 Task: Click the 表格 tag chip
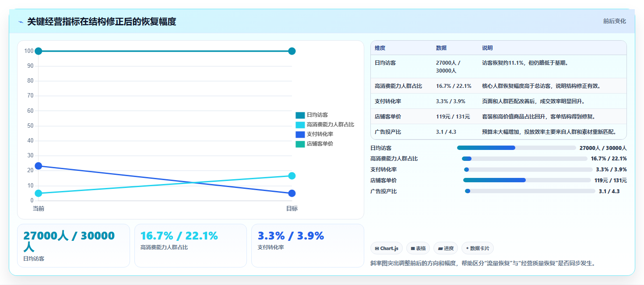(x=418, y=248)
